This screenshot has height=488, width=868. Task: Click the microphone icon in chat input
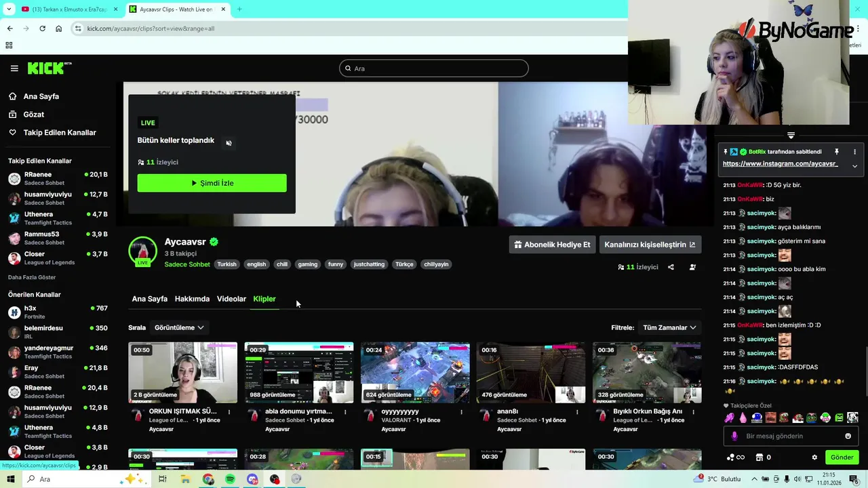(734, 436)
